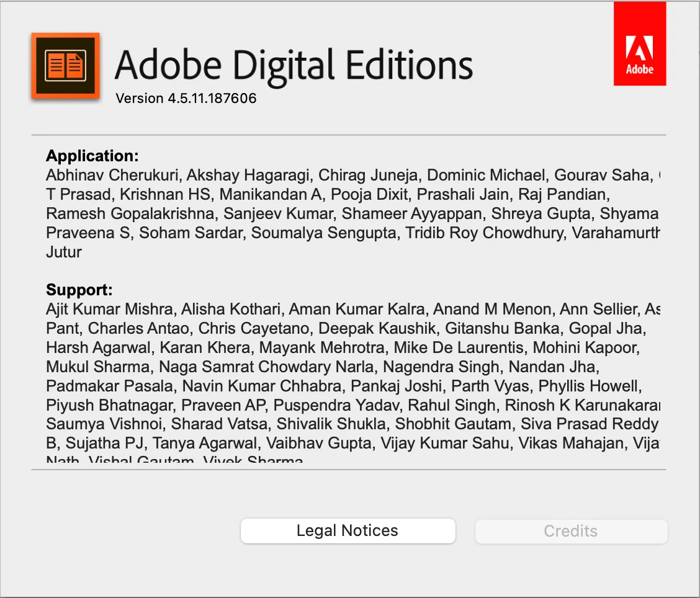Image resolution: width=700 pixels, height=598 pixels.
Task: Click the name Tanya Agarwal
Action: [205, 443]
